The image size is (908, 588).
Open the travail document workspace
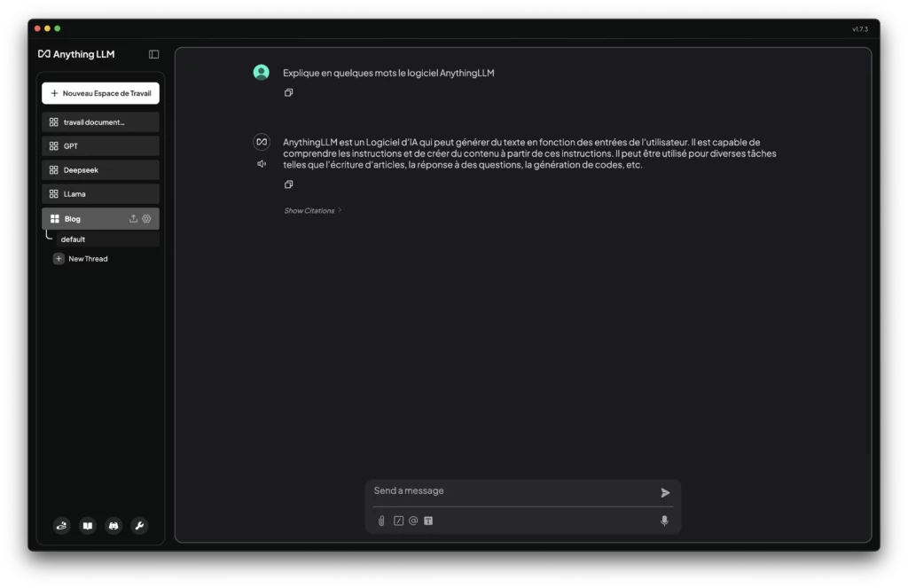point(101,122)
